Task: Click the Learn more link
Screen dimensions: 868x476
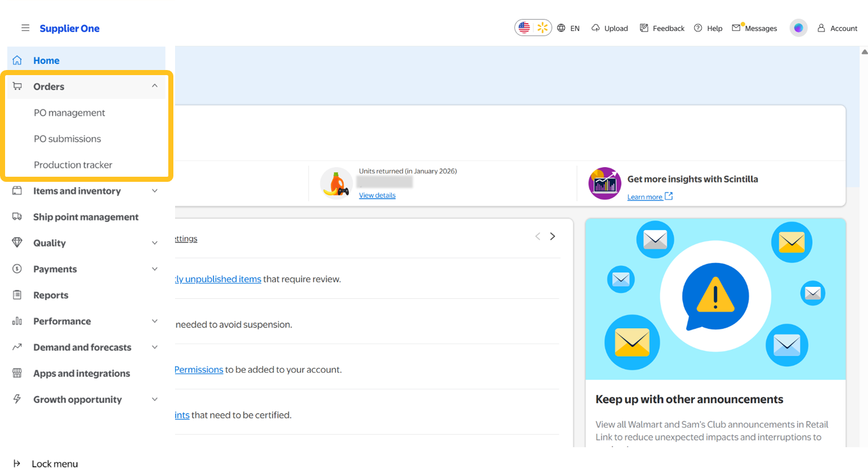Action: coord(645,196)
